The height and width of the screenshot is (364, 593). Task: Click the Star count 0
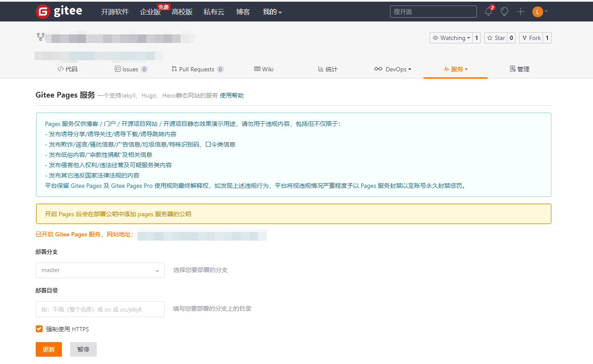pos(511,38)
